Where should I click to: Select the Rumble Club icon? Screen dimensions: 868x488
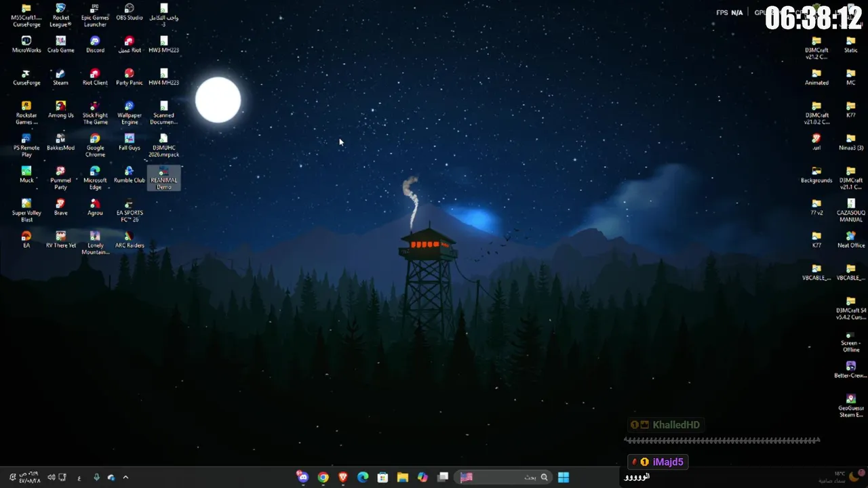coord(130,175)
